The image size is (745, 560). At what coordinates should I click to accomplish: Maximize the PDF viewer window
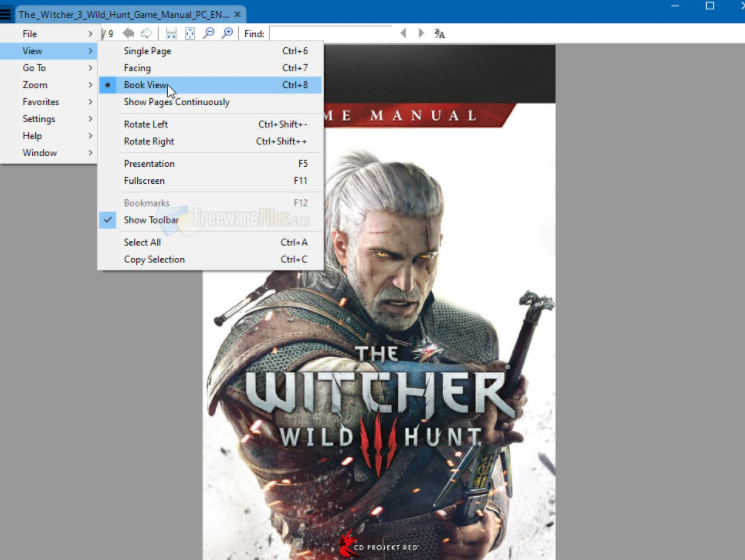point(710,6)
